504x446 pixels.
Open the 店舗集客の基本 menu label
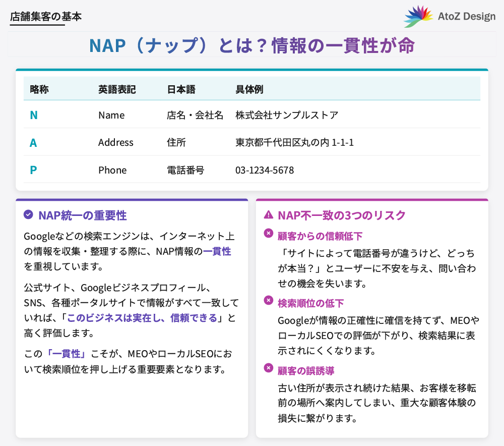pyautogui.click(x=44, y=16)
